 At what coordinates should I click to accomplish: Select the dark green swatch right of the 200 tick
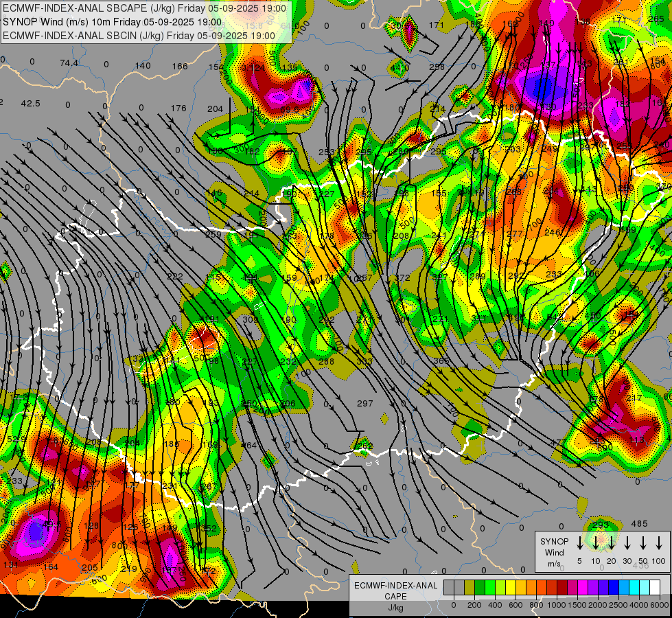click(x=480, y=587)
